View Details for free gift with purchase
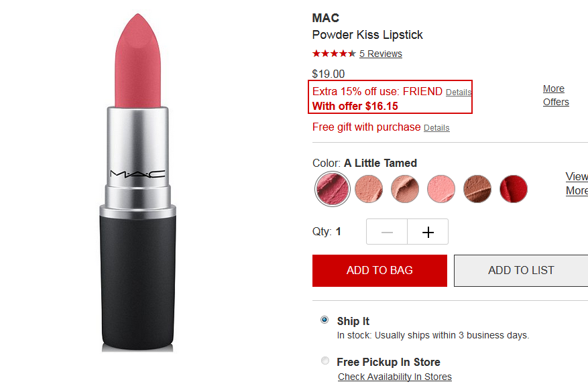Screen dimensions: 588x386 click(436, 128)
